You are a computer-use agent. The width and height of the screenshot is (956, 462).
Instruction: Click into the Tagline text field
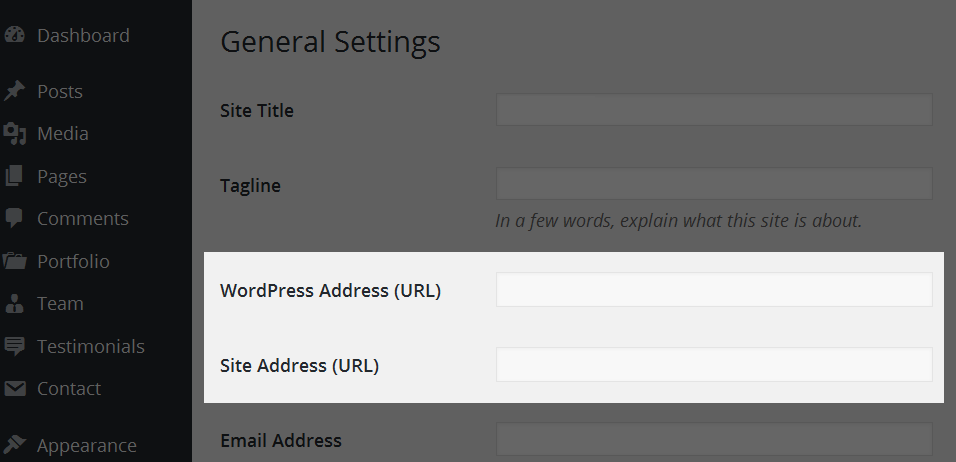[714, 183]
